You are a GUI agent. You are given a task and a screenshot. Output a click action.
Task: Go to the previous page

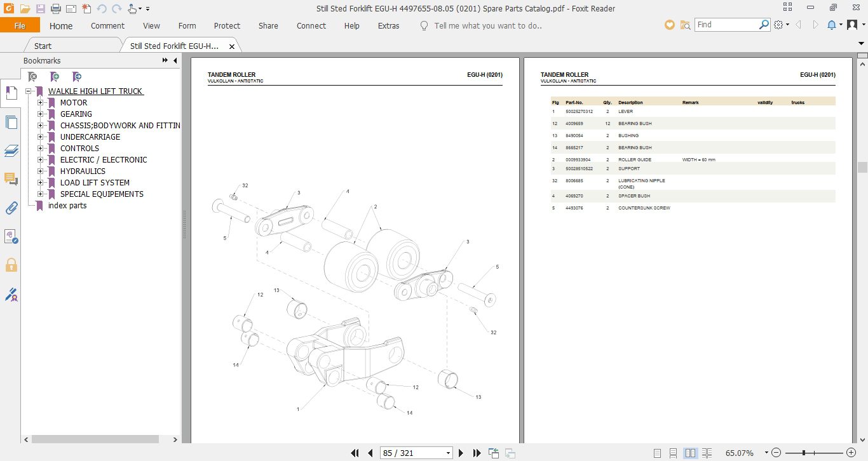[x=370, y=453]
